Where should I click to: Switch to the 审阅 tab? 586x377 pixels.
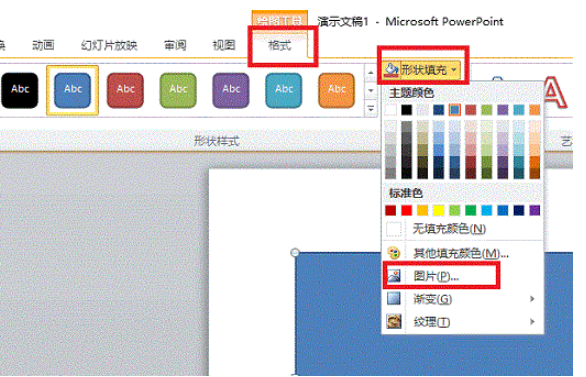[175, 45]
